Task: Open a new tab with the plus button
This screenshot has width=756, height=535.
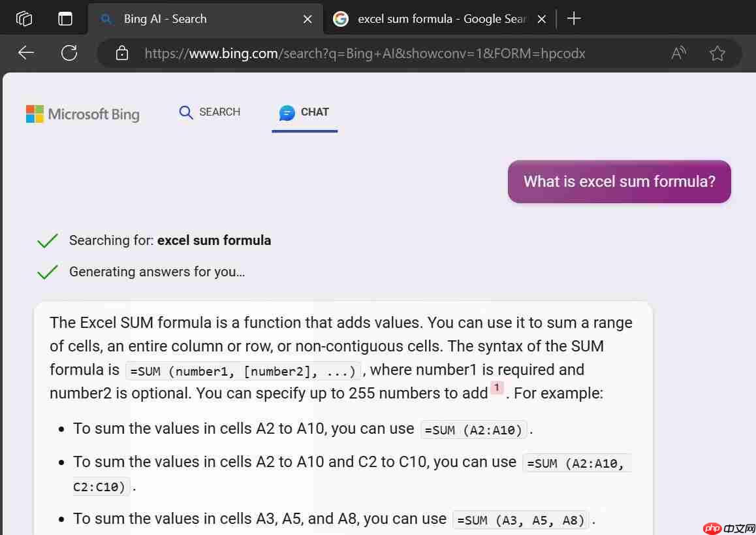Action: coord(573,18)
